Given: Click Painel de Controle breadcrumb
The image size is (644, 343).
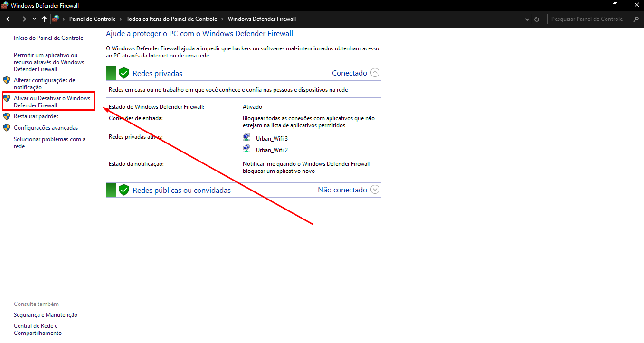Looking at the screenshot, I should [x=92, y=19].
